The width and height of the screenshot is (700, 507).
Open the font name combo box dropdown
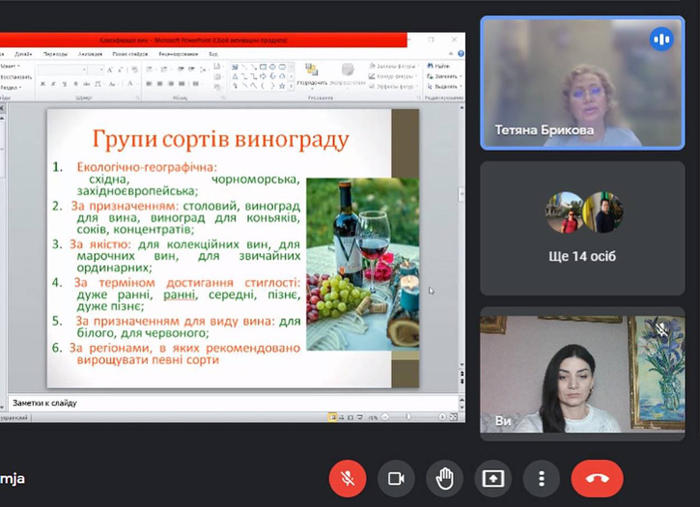pyautogui.click(x=84, y=70)
